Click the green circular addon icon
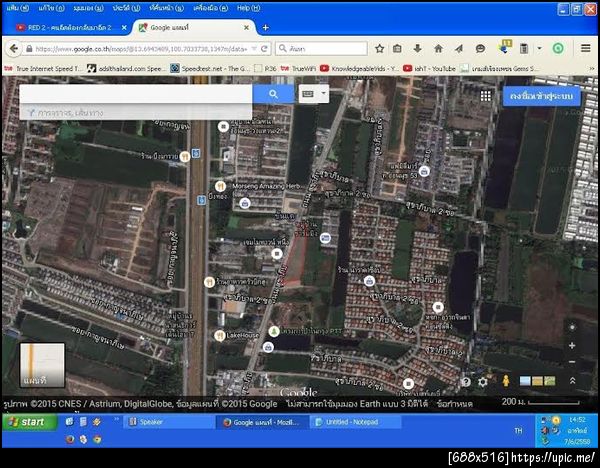 [x=558, y=48]
